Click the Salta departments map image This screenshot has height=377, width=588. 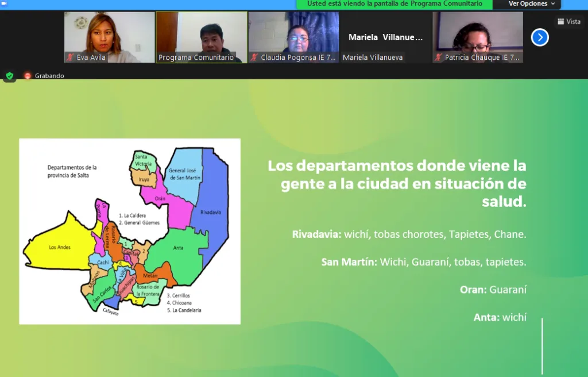(x=130, y=231)
